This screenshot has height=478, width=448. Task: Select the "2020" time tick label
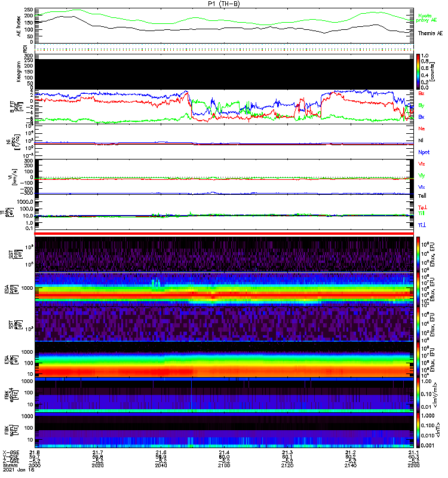pos(97,465)
